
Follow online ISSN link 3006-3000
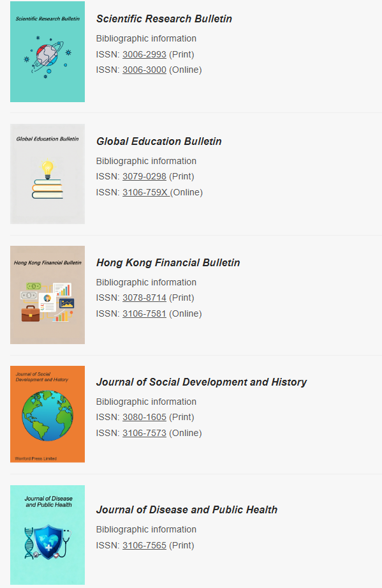point(144,70)
